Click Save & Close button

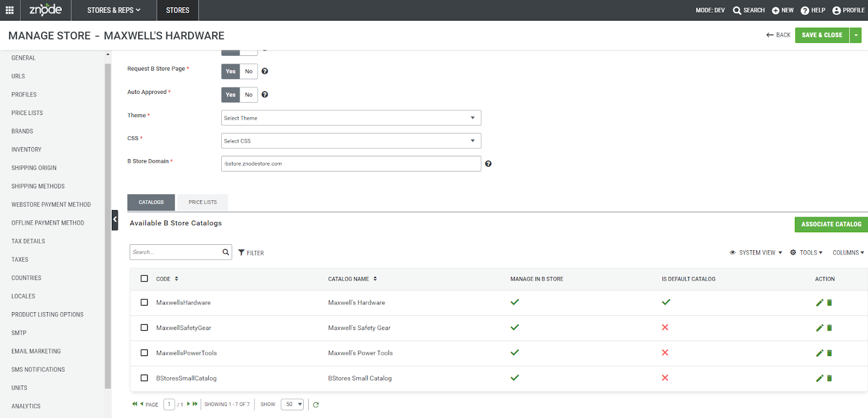click(x=822, y=35)
